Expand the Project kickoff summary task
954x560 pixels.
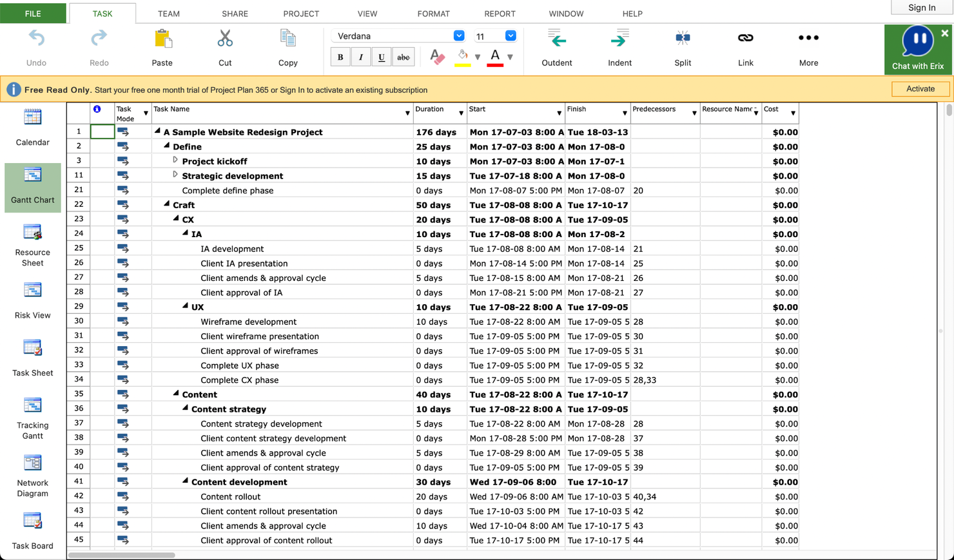click(175, 160)
